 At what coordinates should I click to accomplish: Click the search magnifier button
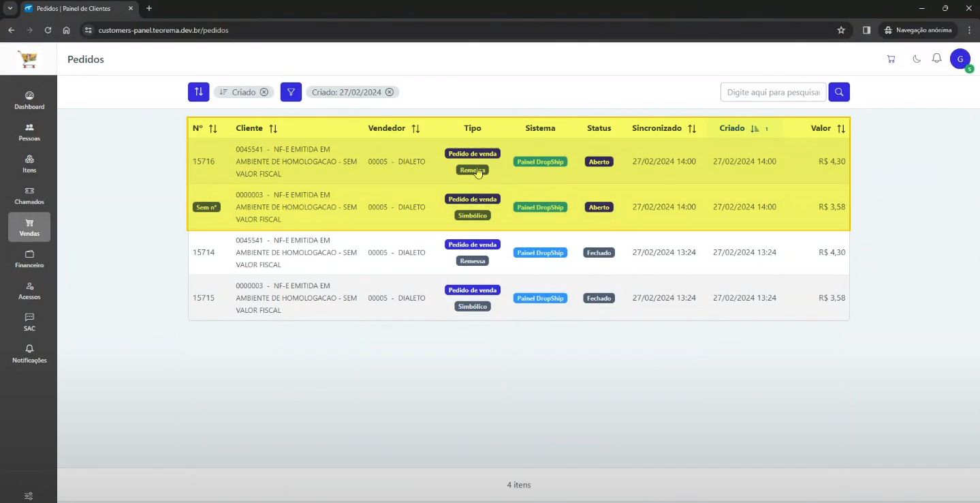point(839,92)
